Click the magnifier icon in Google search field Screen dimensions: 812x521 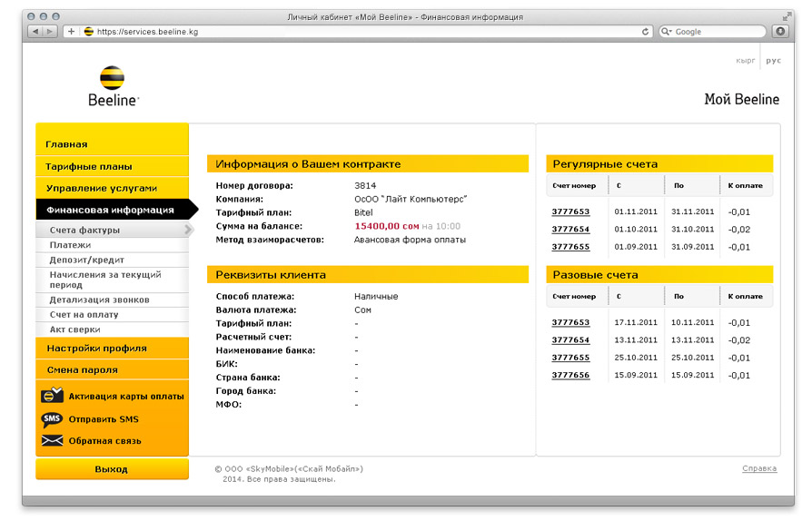coord(667,32)
